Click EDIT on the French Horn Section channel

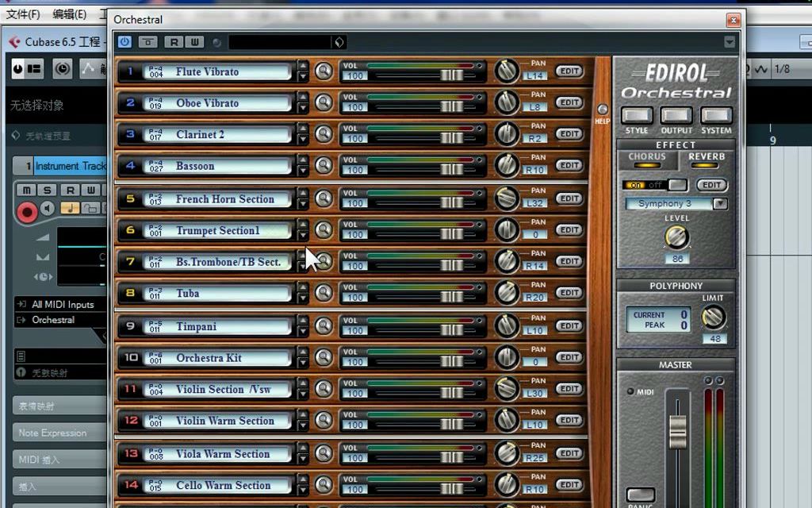tap(569, 198)
